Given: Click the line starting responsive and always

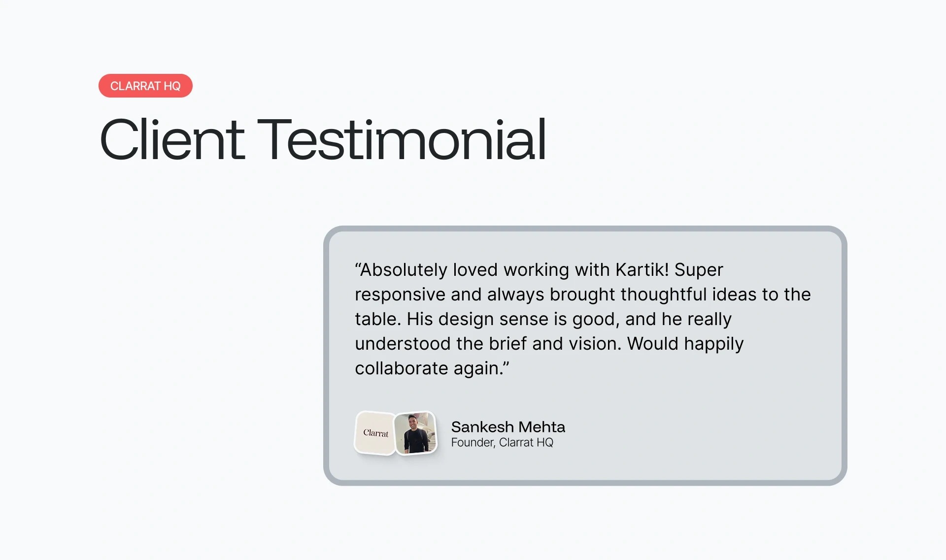Looking at the screenshot, I should point(583,295).
